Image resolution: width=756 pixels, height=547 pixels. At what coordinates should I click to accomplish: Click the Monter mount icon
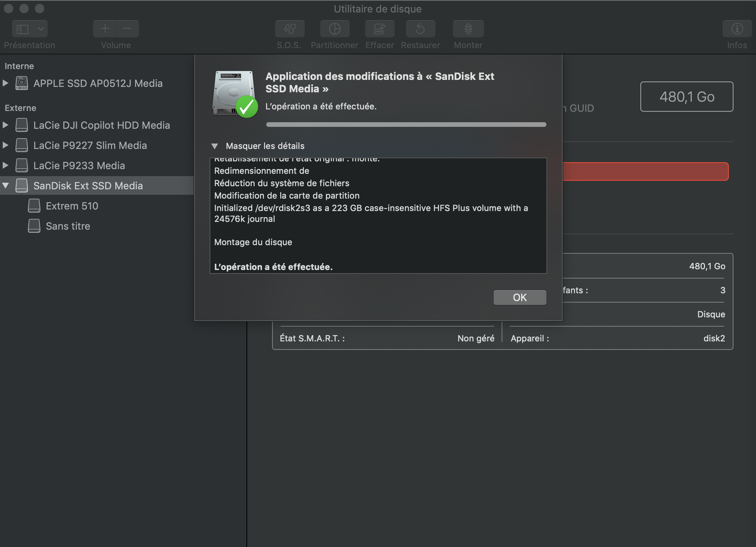tap(468, 29)
